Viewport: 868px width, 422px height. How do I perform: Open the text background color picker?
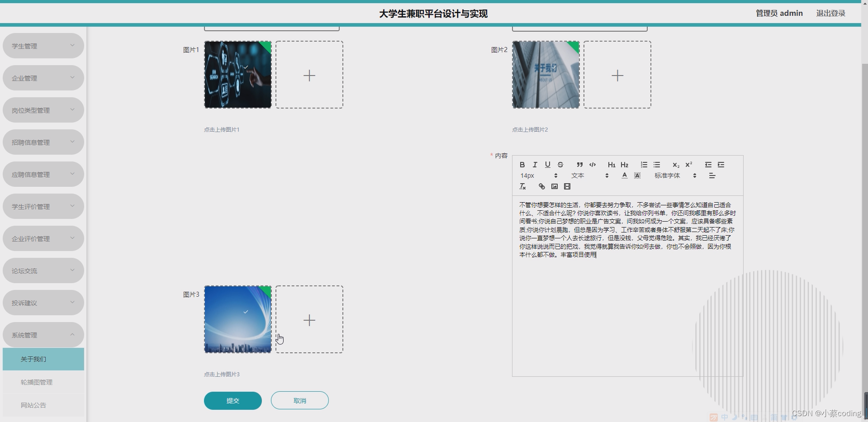[637, 175]
